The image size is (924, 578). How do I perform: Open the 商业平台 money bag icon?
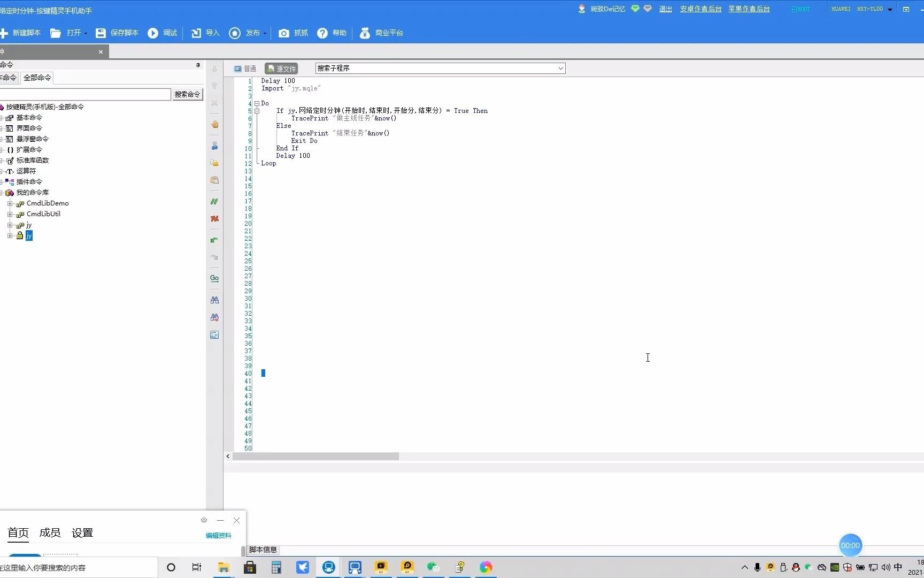[365, 33]
